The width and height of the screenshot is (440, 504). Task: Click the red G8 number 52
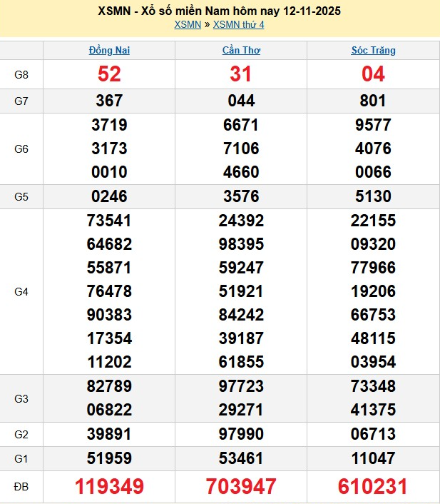109,74
